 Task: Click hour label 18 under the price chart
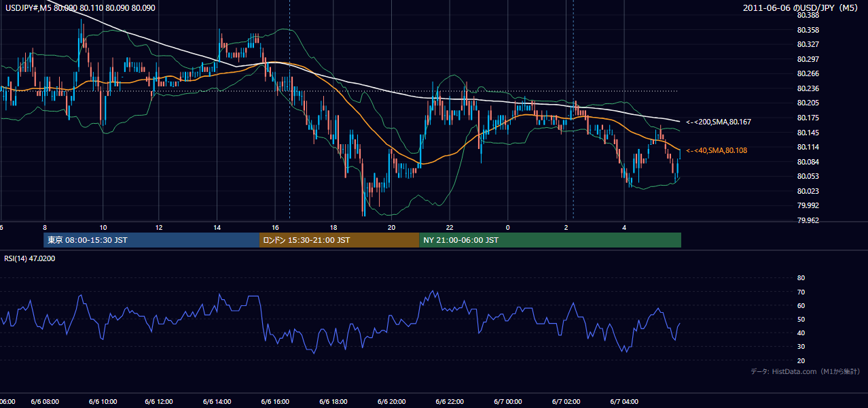click(333, 227)
